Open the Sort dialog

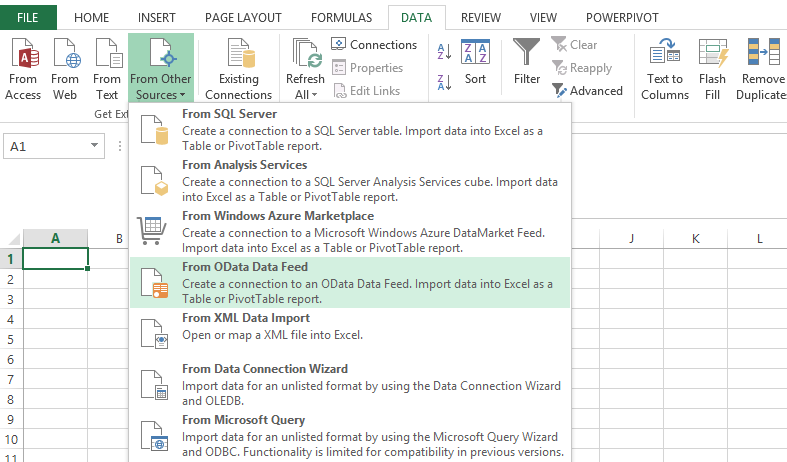[475, 61]
